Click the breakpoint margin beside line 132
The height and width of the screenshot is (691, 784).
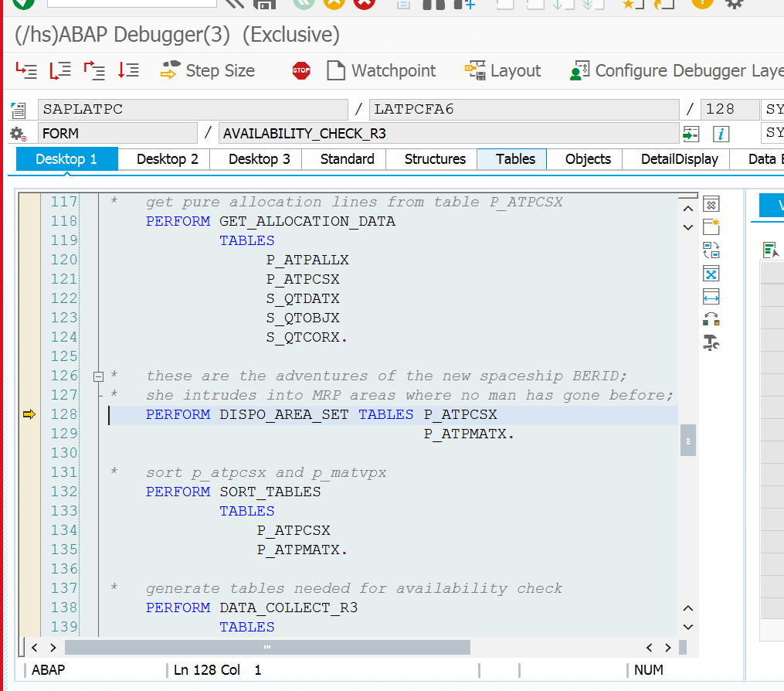(29, 492)
